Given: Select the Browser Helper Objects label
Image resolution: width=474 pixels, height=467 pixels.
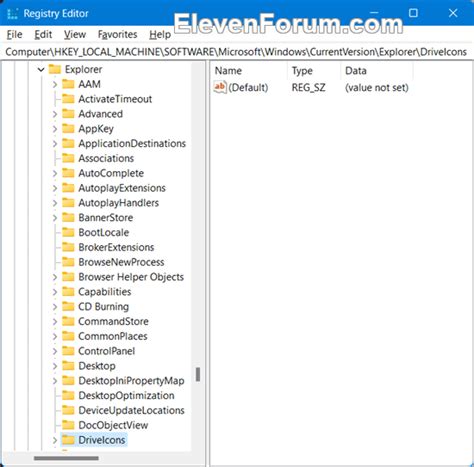Looking at the screenshot, I should click(x=131, y=277).
